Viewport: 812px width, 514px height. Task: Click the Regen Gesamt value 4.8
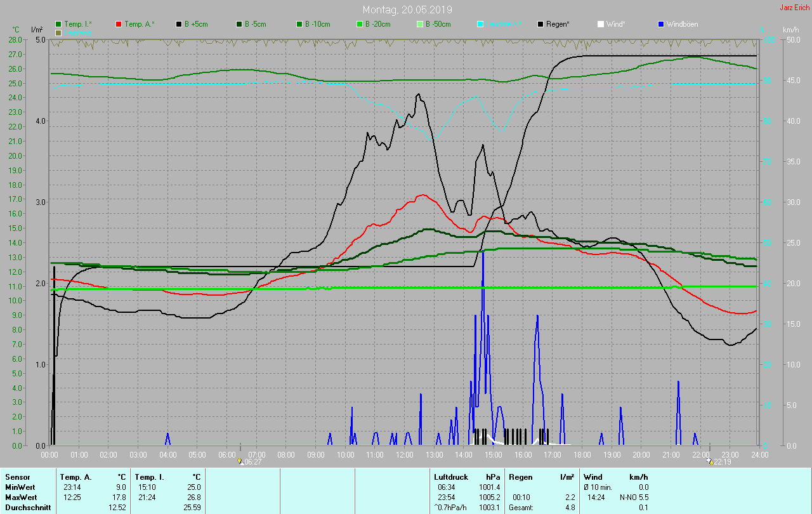click(x=570, y=508)
